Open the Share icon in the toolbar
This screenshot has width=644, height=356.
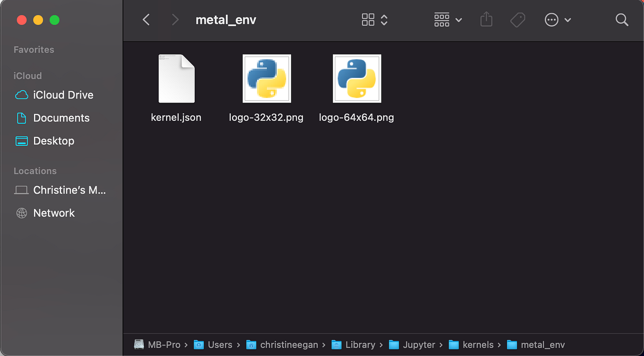486,20
